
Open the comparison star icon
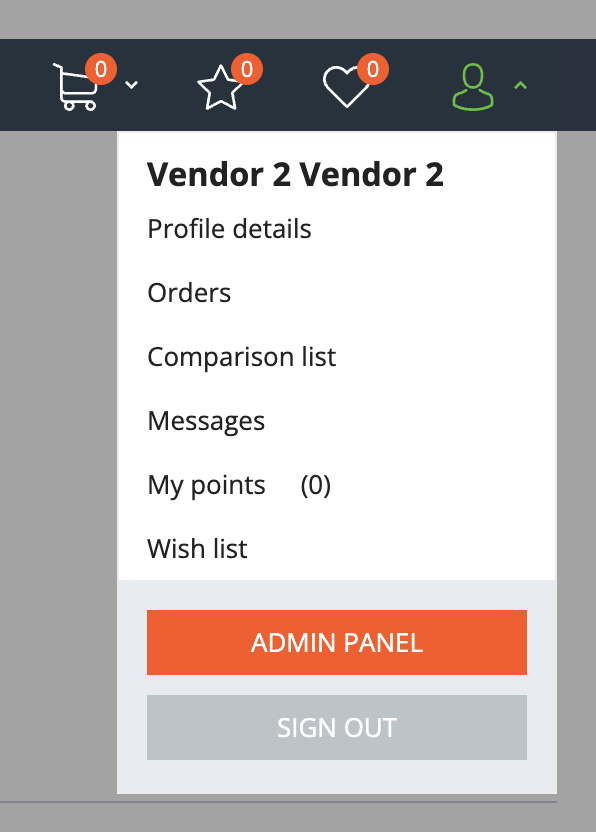pyautogui.click(x=220, y=88)
